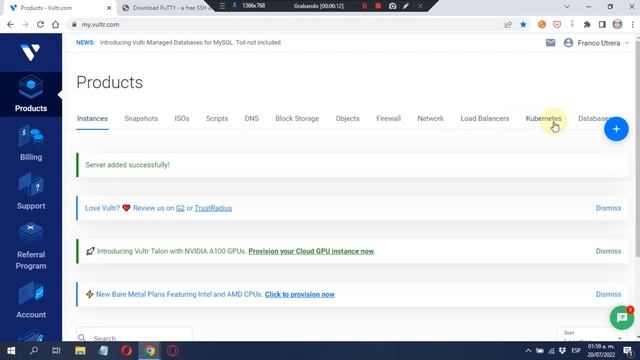Viewport: 640px width, 360px height.
Task: Open the green chat widget
Action: 622,317
